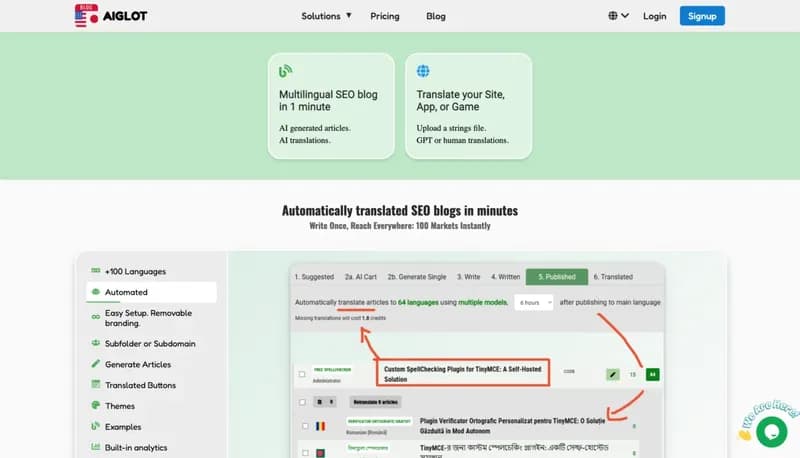The height and width of the screenshot is (458, 800).
Task: Click the Bangladesh flag icon
Action: [320, 453]
